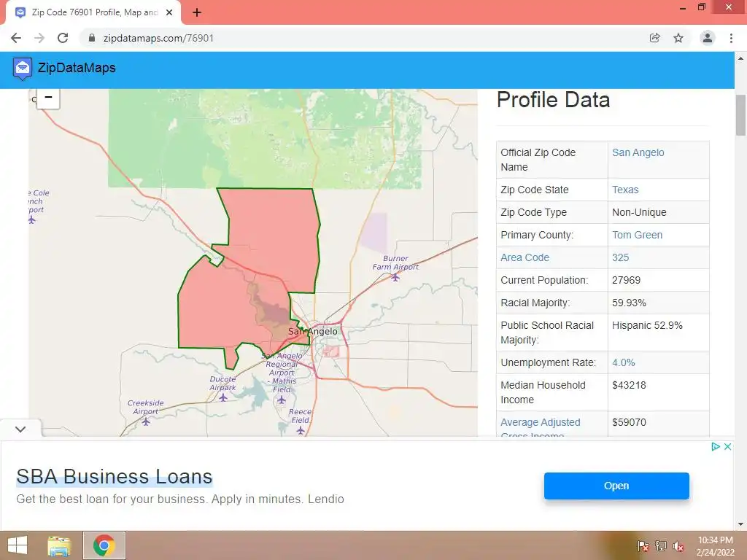Click Non-Unique zip code type value
Image resolution: width=747 pixels, height=560 pixels.
[x=639, y=212]
